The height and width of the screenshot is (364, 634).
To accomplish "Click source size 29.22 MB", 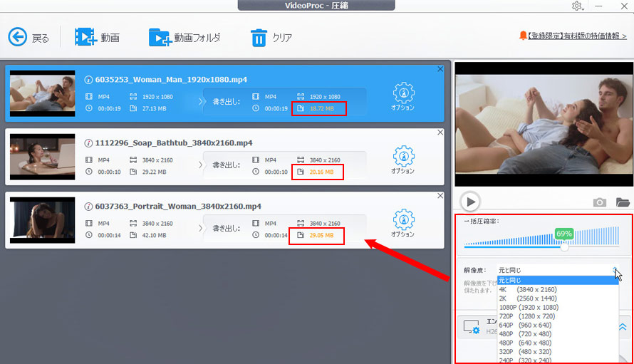I will (154, 172).
